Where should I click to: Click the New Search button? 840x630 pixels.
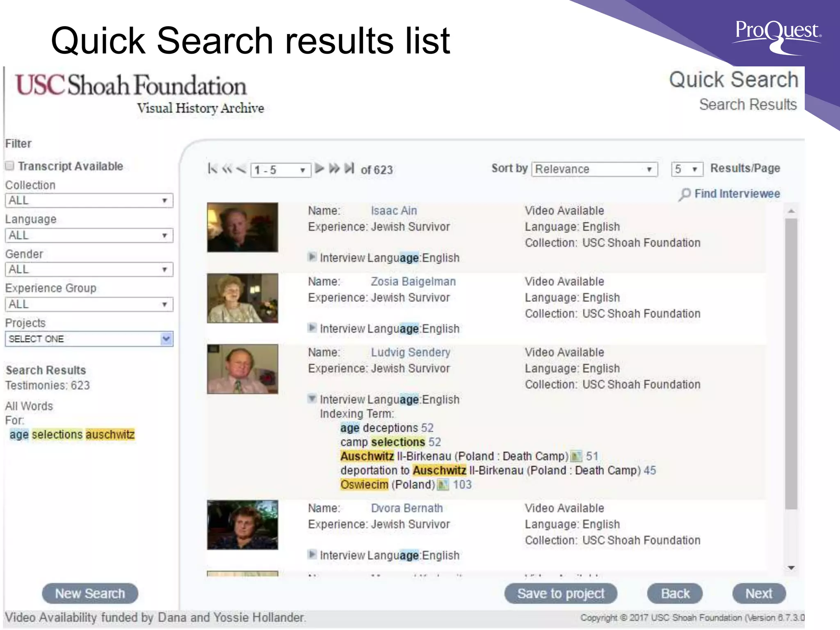pyautogui.click(x=90, y=593)
